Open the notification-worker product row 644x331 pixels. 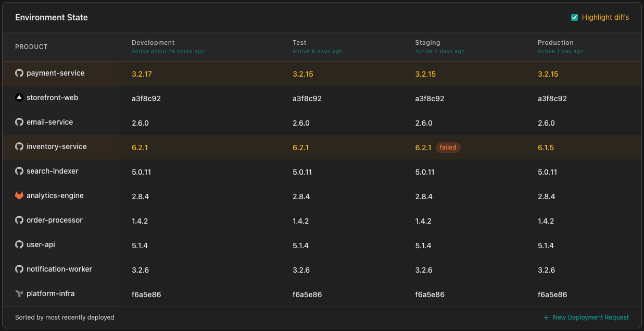(322, 269)
